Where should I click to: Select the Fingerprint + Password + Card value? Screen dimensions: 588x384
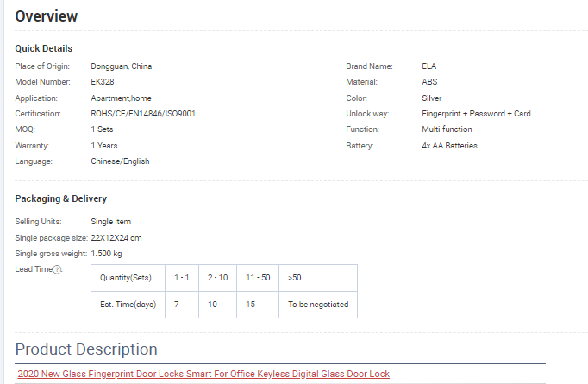476,114
